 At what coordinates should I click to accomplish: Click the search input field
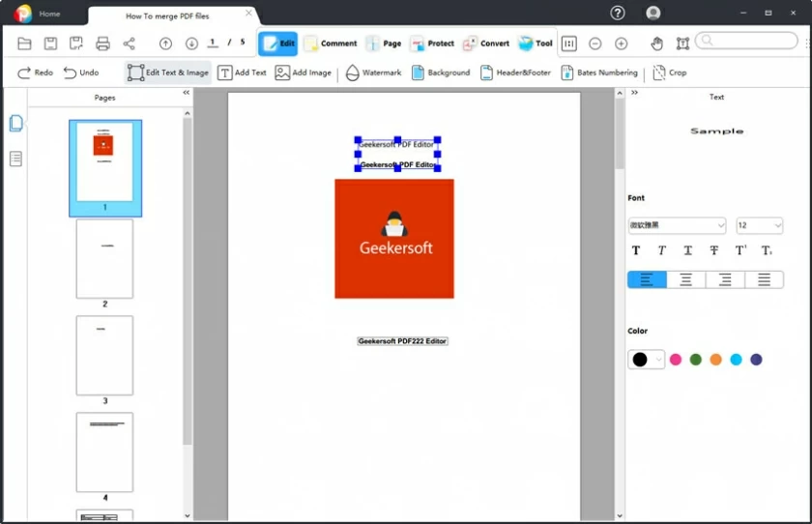pyautogui.click(x=746, y=41)
